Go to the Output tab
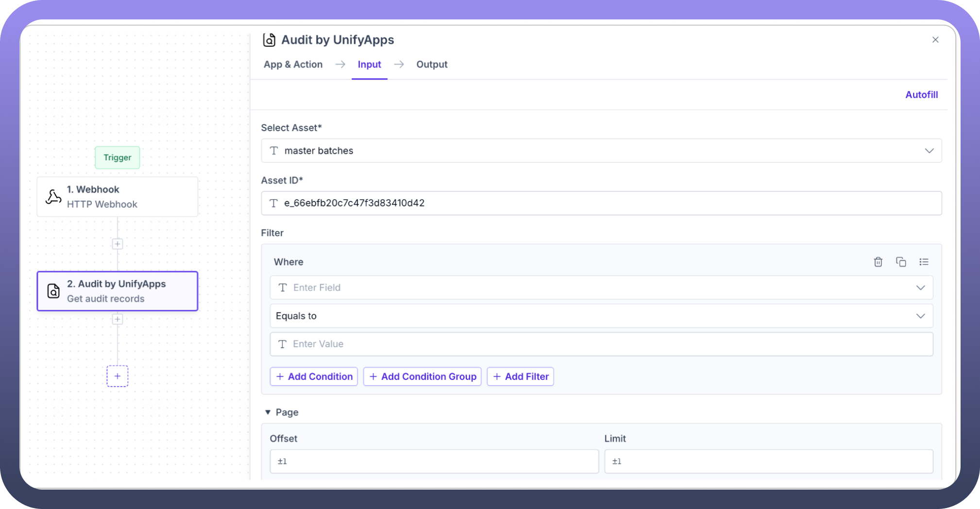 pos(432,65)
